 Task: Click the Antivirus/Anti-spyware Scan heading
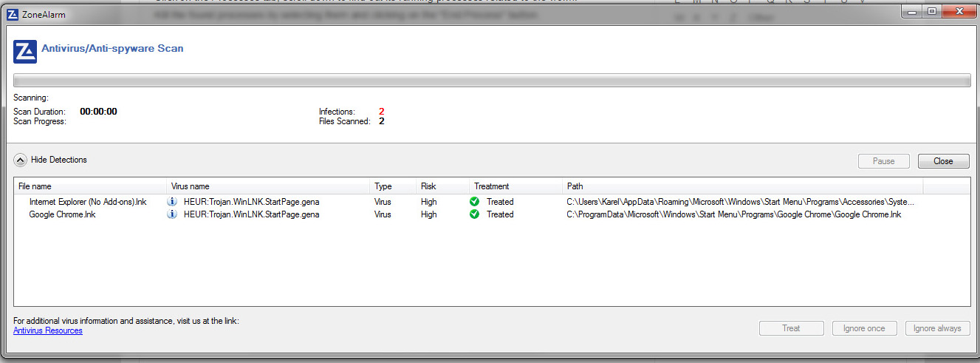pyautogui.click(x=112, y=48)
